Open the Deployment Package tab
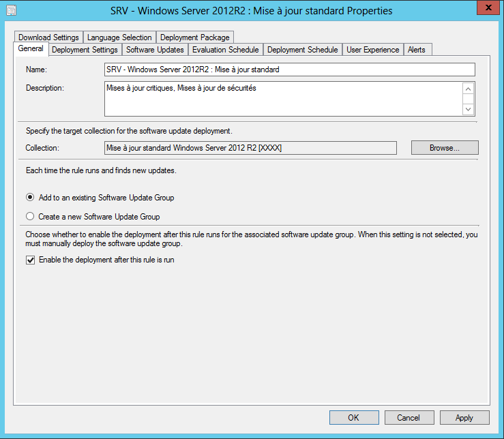The image size is (504, 439). click(195, 37)
